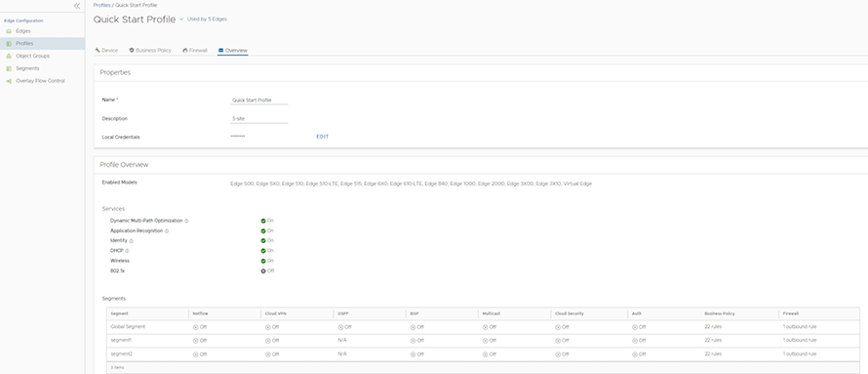868x374 pixels.
Task: Switch to the Firewall tab
Action: coord(194,51)
